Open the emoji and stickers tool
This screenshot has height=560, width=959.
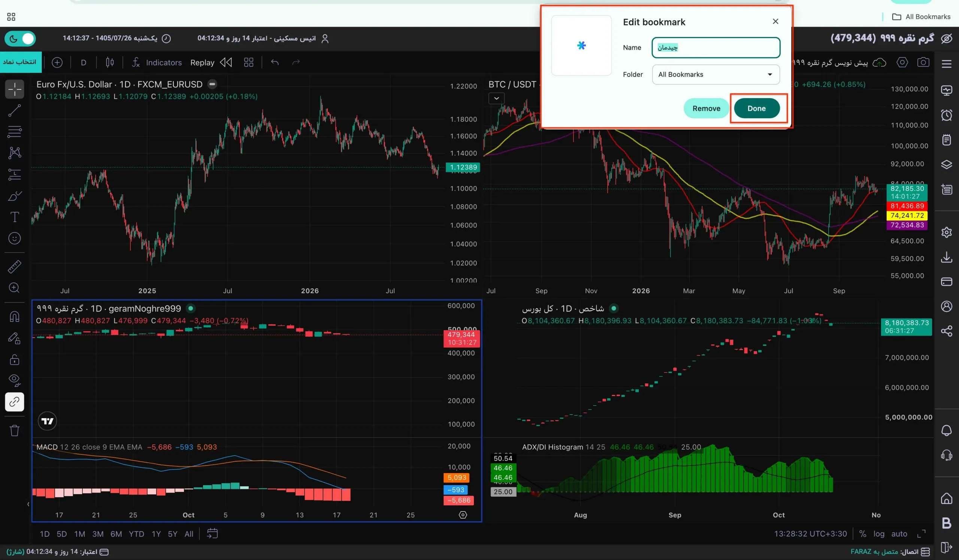[15, 238]
